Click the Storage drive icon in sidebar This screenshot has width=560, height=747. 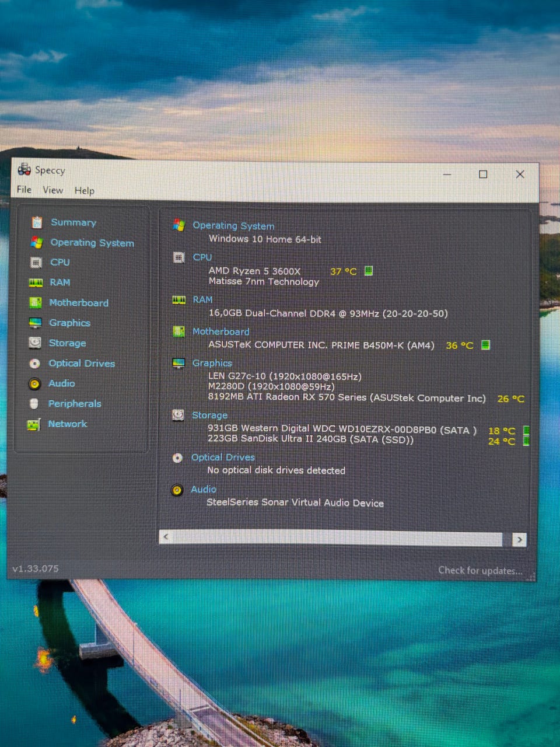35,343
